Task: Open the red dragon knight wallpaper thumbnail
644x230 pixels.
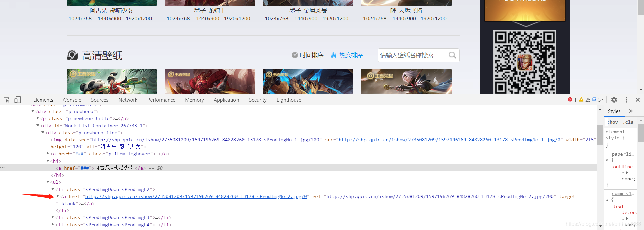Action: coord(210,81)
